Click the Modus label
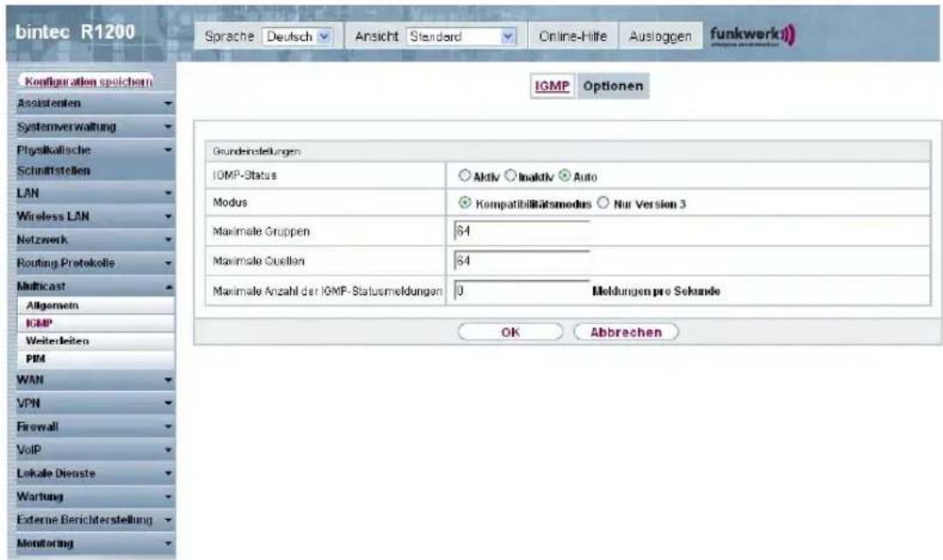The height and width of the screenshot is (560, 943). (x=230, y=203)
